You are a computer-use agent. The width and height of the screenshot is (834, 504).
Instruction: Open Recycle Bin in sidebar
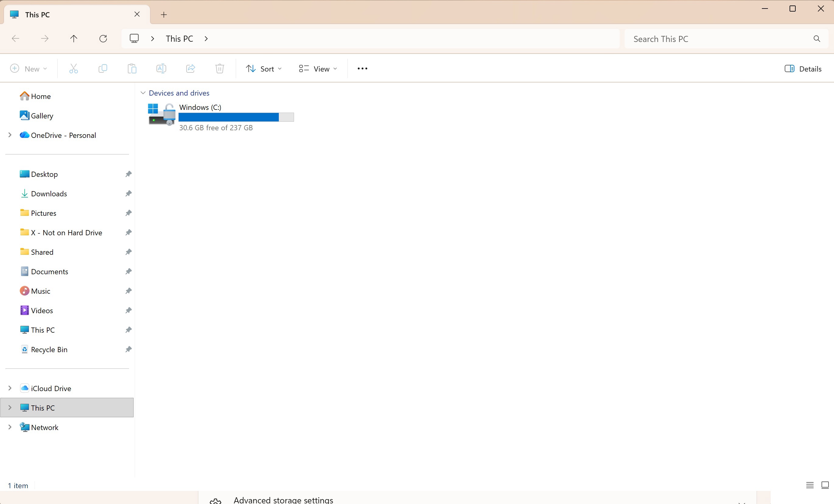point(44,349)
